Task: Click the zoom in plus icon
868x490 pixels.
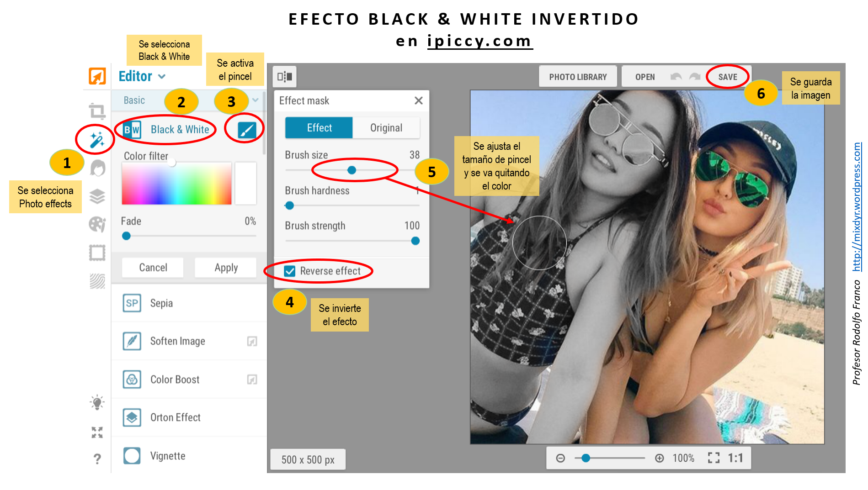Action: point(659,458)
